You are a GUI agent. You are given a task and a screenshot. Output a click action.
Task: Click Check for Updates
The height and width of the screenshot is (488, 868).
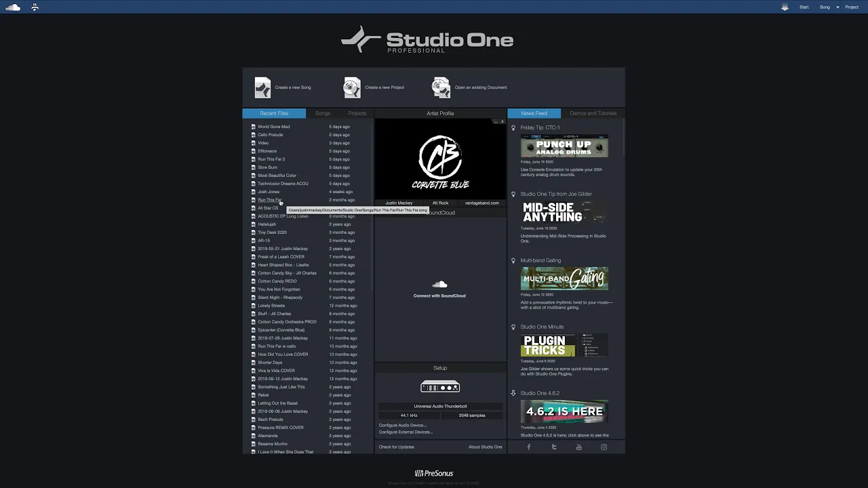pyautogui.click(x=397, y=447)
